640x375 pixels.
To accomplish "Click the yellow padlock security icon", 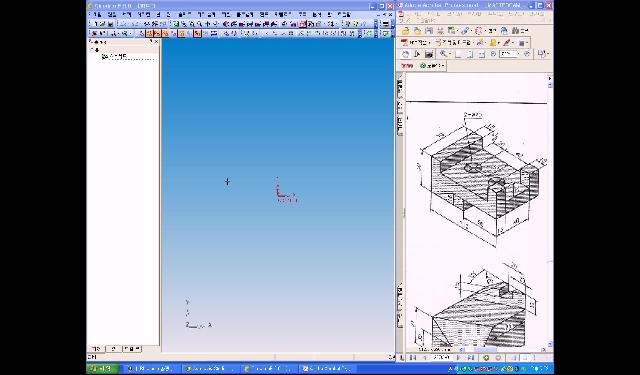I will click(493, 42).
